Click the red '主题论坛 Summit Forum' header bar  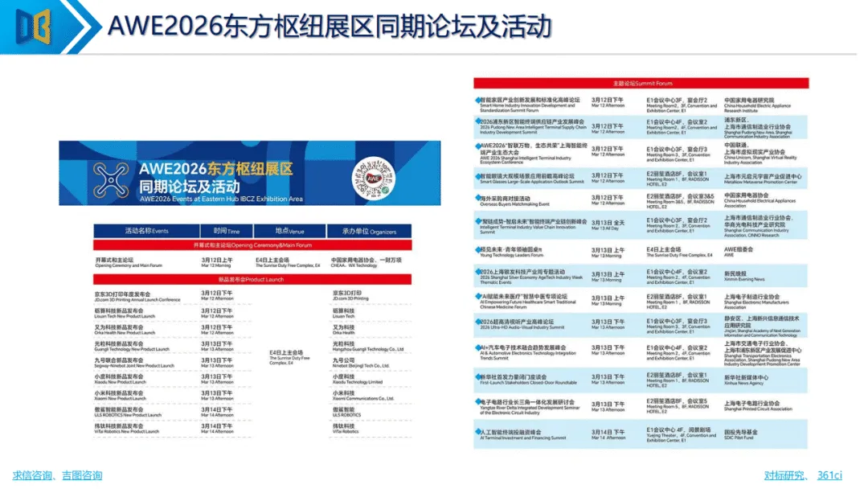click(641, 83)
